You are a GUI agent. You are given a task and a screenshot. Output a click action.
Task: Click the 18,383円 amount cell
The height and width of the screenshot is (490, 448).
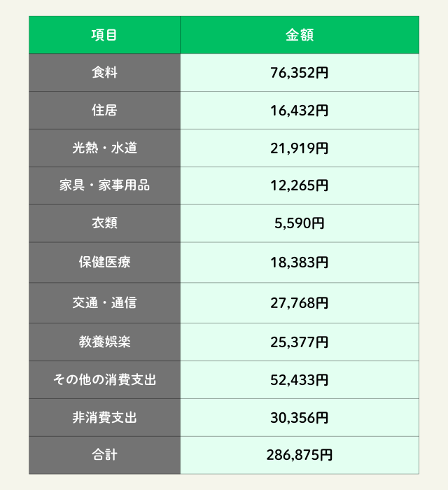[x=300, y=262]
